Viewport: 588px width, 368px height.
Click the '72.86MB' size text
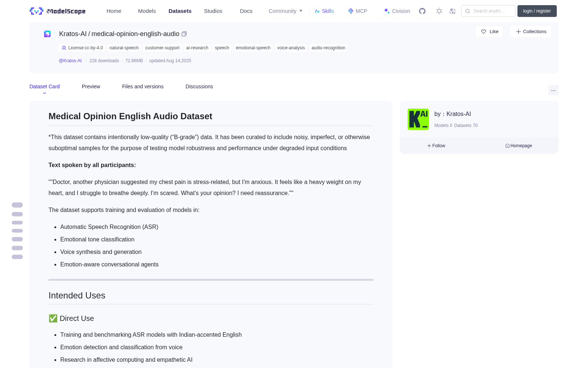[134, 61]
